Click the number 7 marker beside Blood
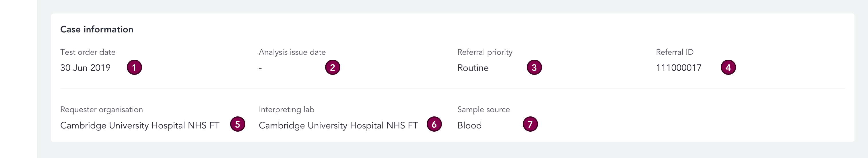This screenshot has height=158, width=868. coord(530,124)
